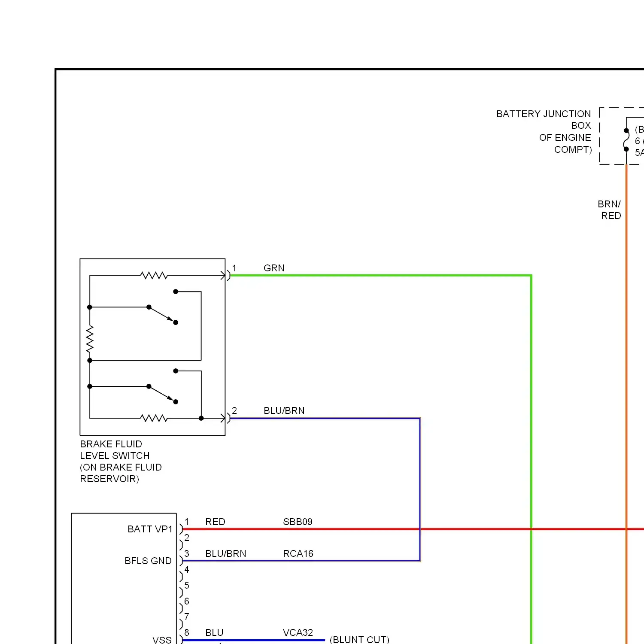Image resolution: width=644 pixels, height=644 pixels.
Task: Select the upper switch contact arm
Action: coord(162,315)
